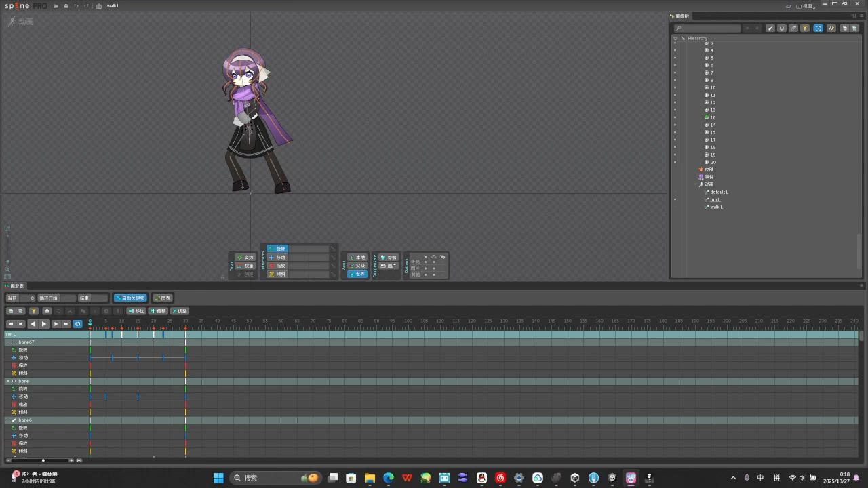The image size is (868, 488).
Task: Click the timeline zoom slider
Action: [x=43, y=460]
